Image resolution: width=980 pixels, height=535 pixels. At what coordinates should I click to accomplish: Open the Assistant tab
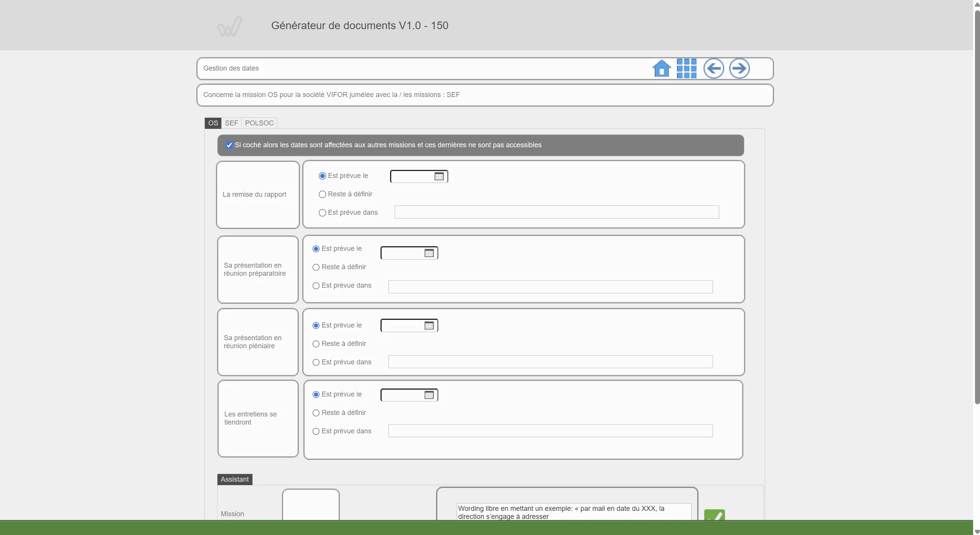[x=235, y=479]
